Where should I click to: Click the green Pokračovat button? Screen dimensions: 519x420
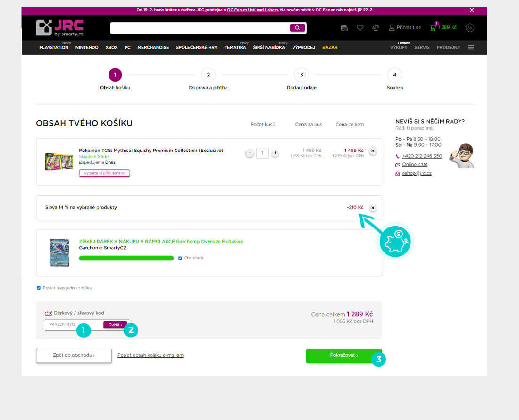tap(344, 355)
